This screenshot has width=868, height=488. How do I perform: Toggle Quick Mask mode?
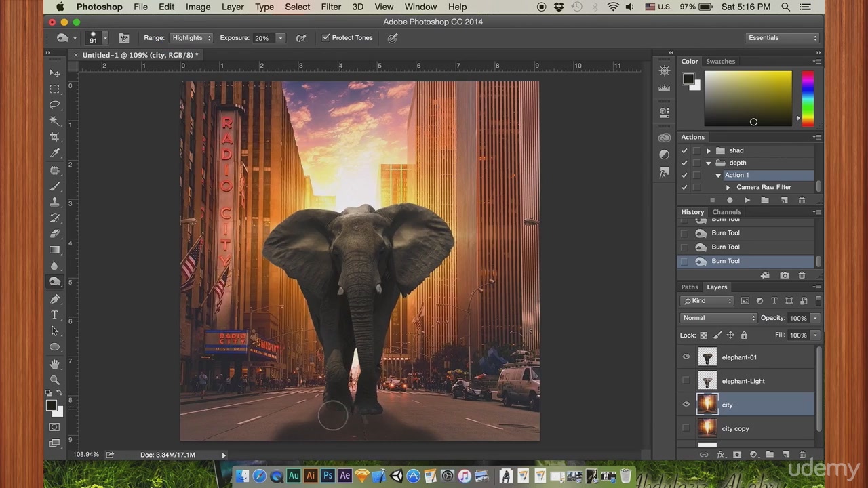pos(54,427)
